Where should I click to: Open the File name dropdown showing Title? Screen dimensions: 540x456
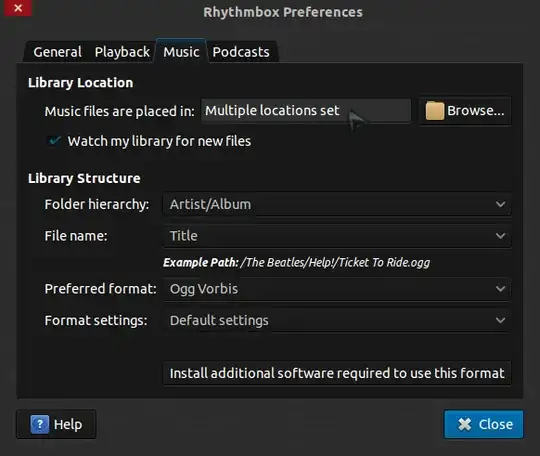(x=338, y=236)
